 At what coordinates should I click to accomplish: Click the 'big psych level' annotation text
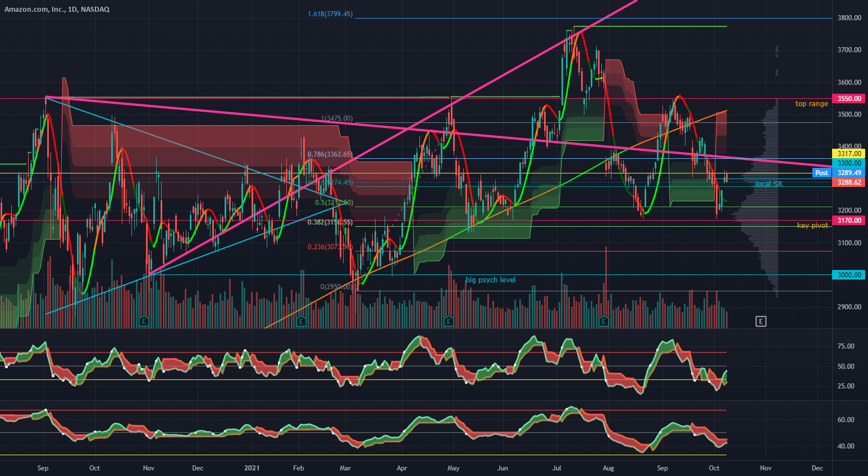click(x=490, y=280)
